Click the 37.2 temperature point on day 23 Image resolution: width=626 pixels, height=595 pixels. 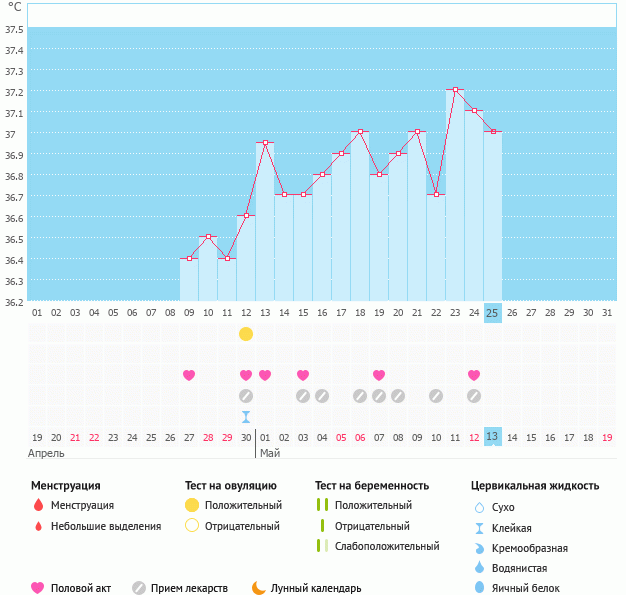[x=455, y=90]
